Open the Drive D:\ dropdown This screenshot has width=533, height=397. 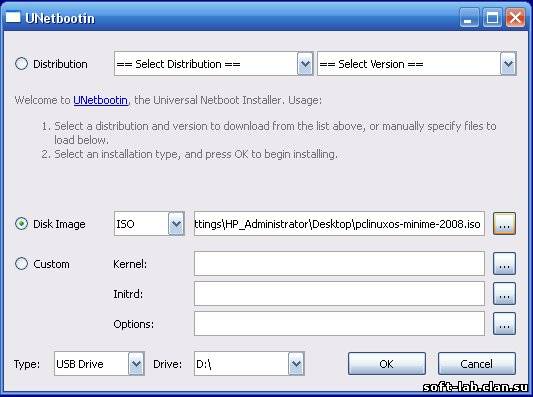[249, 364]
